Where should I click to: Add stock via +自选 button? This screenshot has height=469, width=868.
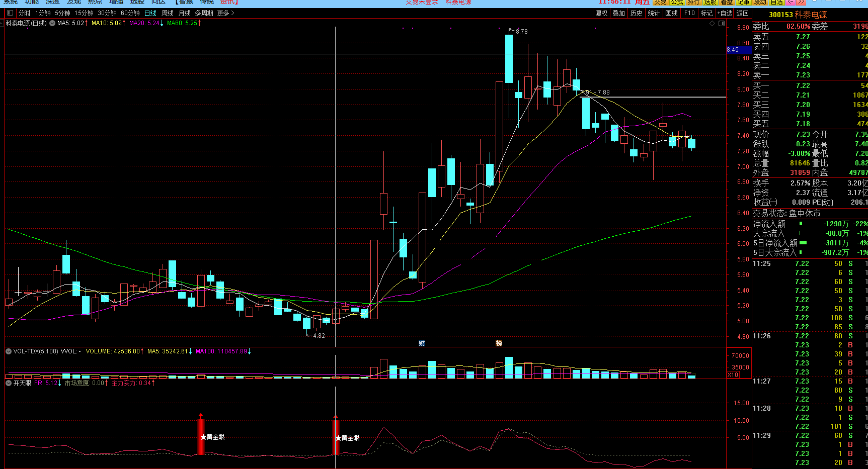725,13
